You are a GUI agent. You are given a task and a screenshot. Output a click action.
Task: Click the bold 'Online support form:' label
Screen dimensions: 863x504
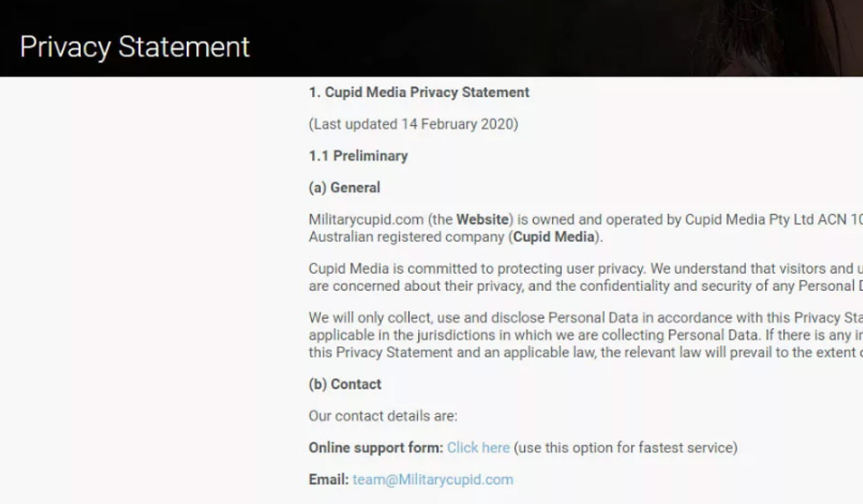(x=376, y=447)
